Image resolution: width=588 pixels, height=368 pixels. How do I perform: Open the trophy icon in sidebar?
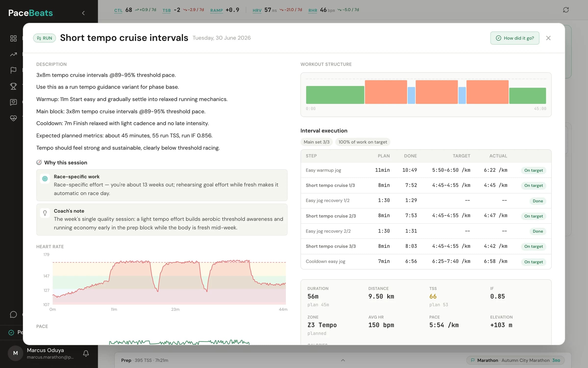click(13, 86)
